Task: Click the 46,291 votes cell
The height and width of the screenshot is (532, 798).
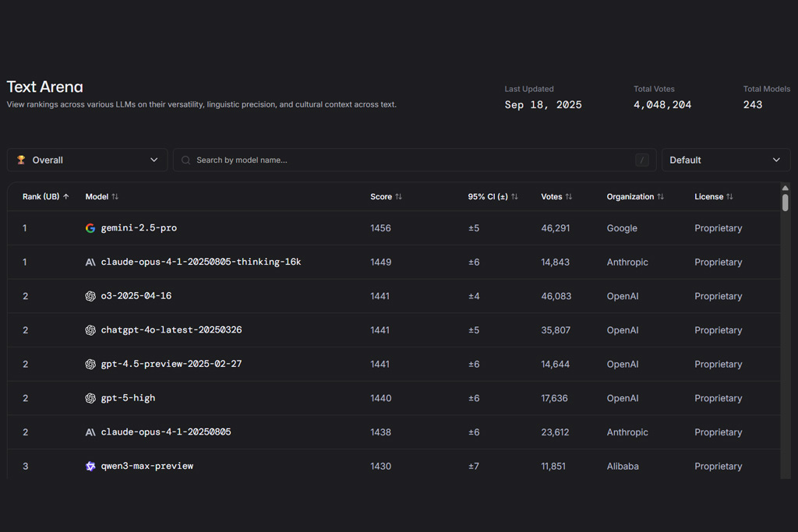Action: [x=555, y=228]
